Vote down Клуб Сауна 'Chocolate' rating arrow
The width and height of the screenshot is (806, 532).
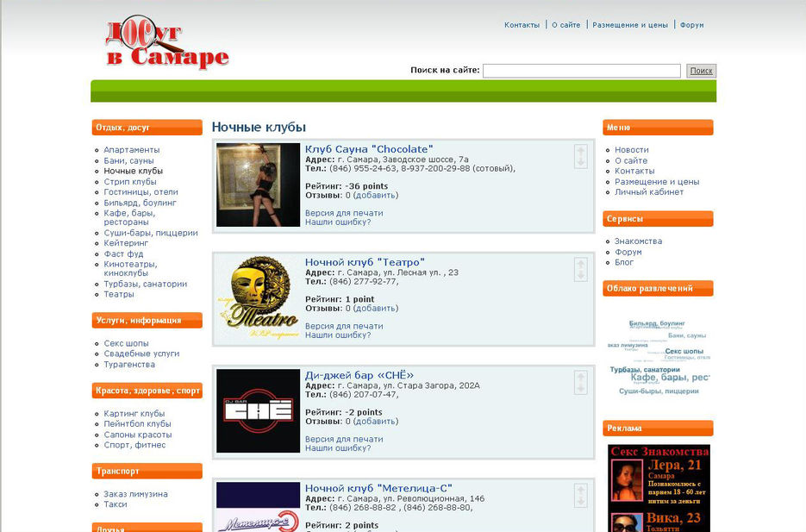coord(581,162)
